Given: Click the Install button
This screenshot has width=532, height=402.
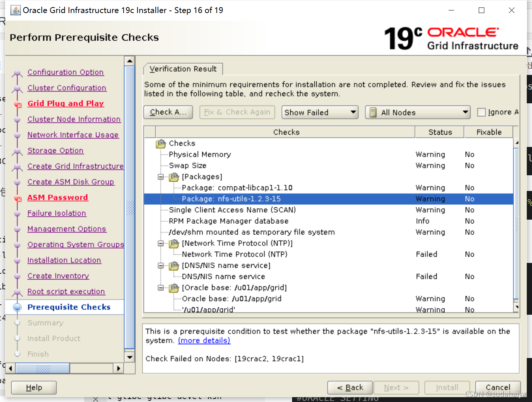Looking at the screenshot, I should 447,387.
